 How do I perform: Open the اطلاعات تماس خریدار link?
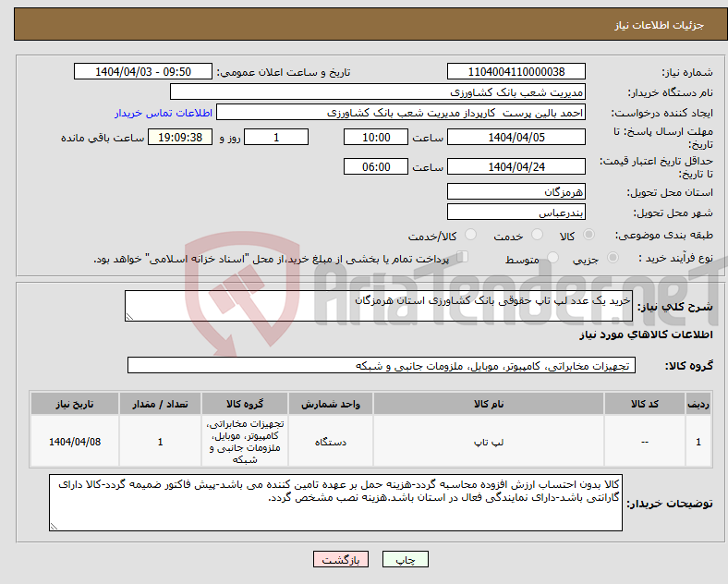pos(164,113)
